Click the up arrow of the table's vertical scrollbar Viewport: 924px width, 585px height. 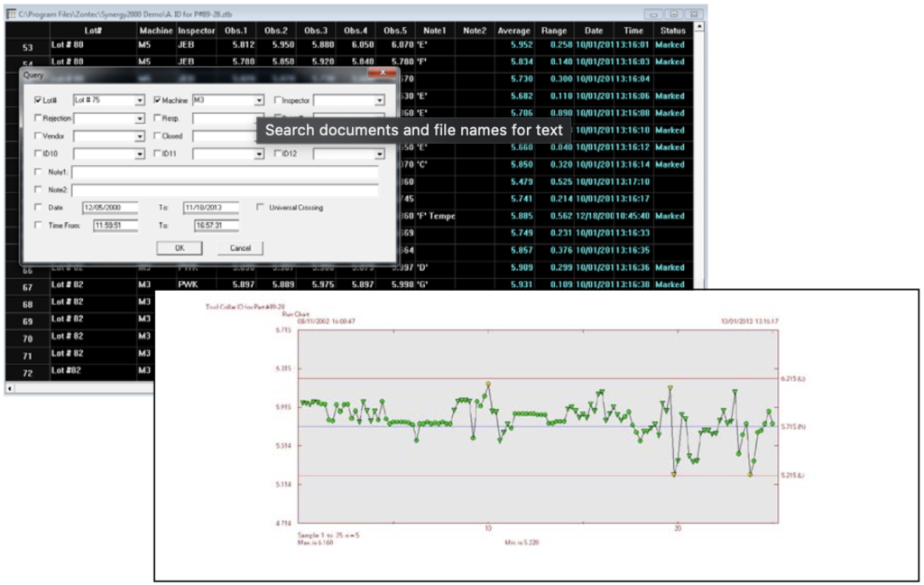coord(699,26)
